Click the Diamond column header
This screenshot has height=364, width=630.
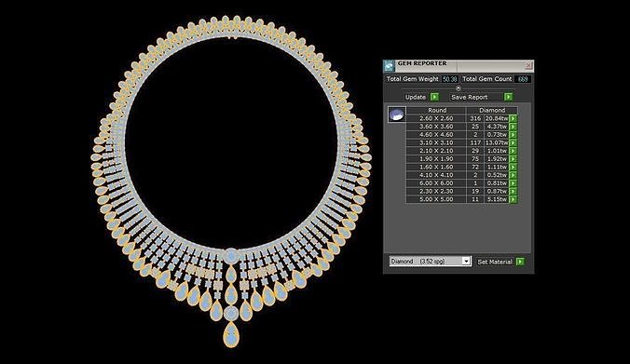(492, 110)
